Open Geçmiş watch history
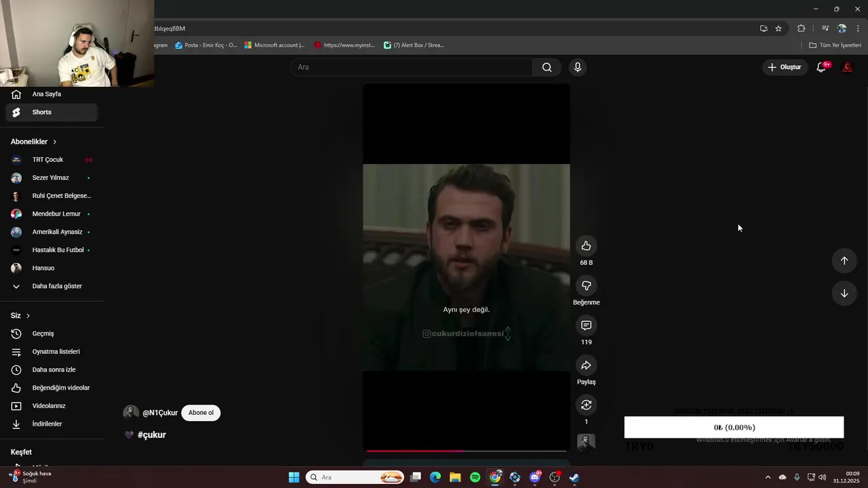 coord(52,333)
